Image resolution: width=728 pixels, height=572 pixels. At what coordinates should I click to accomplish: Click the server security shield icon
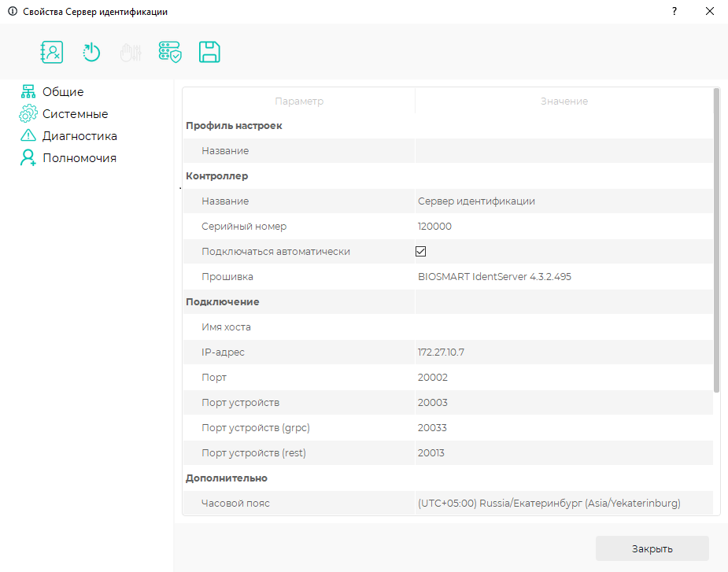point(170,52)
